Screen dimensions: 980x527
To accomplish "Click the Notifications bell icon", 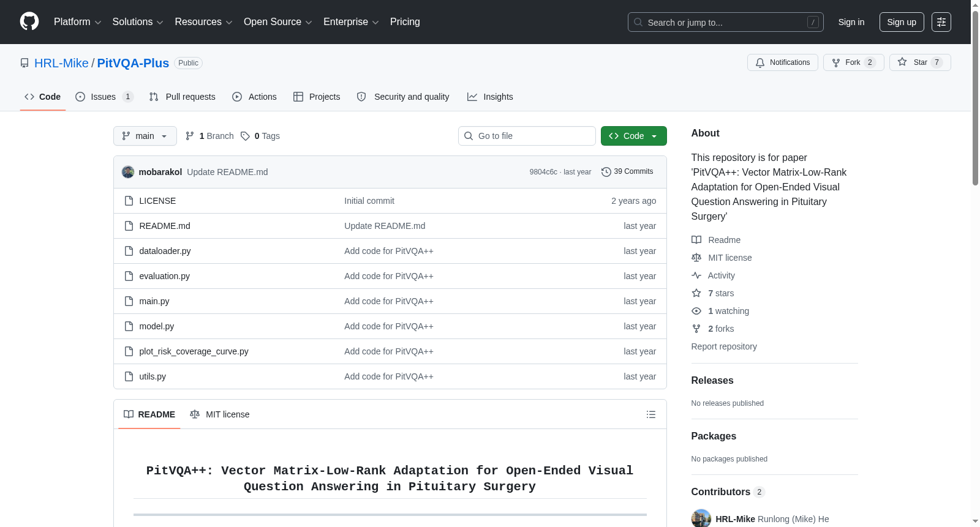I will coord(760,62).
